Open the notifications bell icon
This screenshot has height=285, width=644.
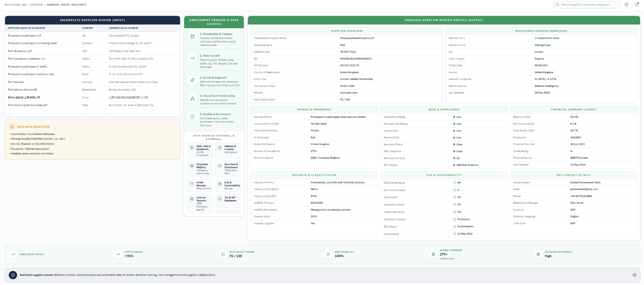636,5
